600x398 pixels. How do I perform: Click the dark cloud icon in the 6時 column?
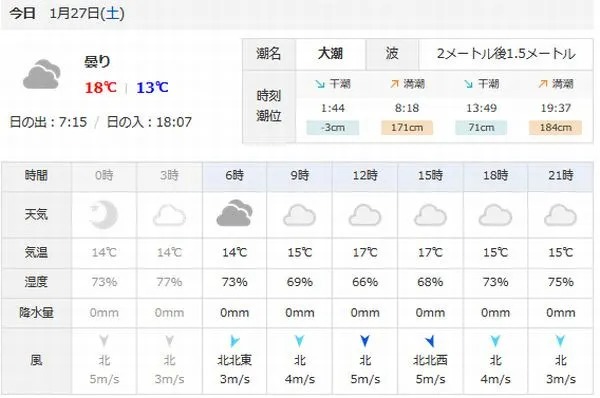[x=234, y=213]
